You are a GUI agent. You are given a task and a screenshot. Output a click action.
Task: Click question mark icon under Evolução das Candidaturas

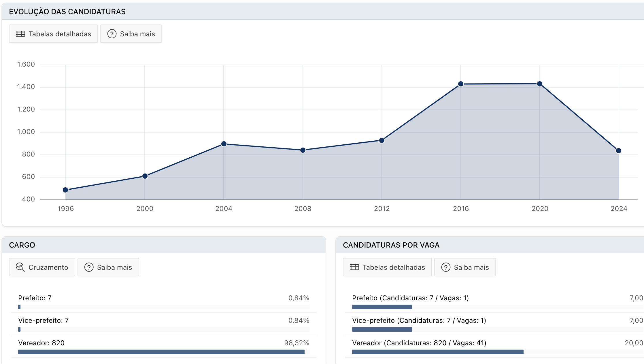click(112, 34)
